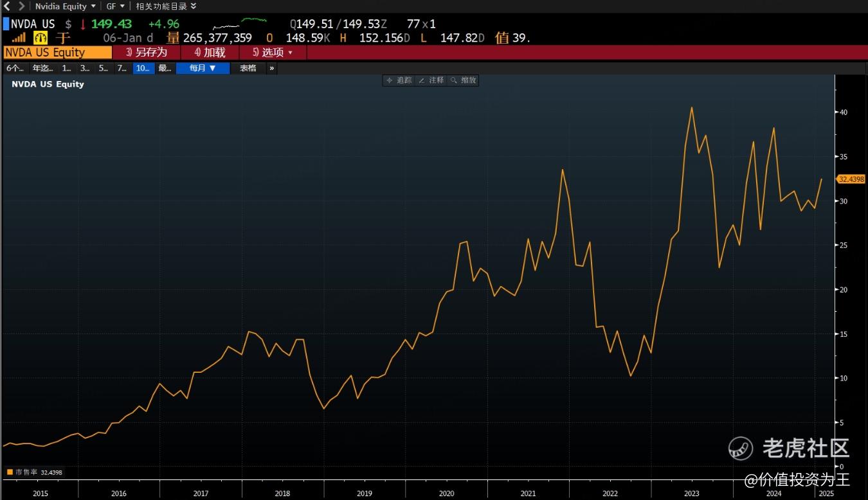Image resolution: width=868 pixels, height=500 pixels.
Task: Click the last price 149.43
Action: coord(111,24)
